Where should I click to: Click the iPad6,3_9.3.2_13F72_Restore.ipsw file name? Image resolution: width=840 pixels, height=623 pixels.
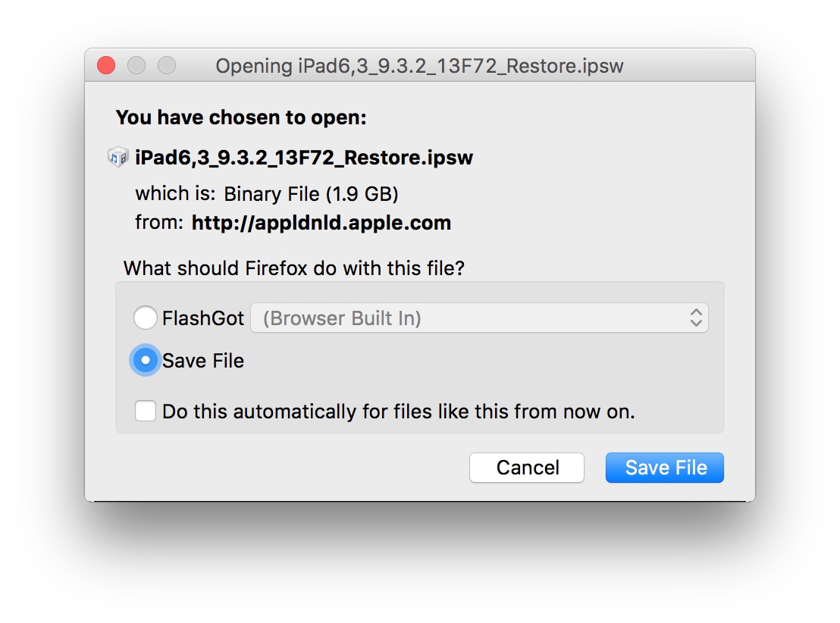click(304, 158)
